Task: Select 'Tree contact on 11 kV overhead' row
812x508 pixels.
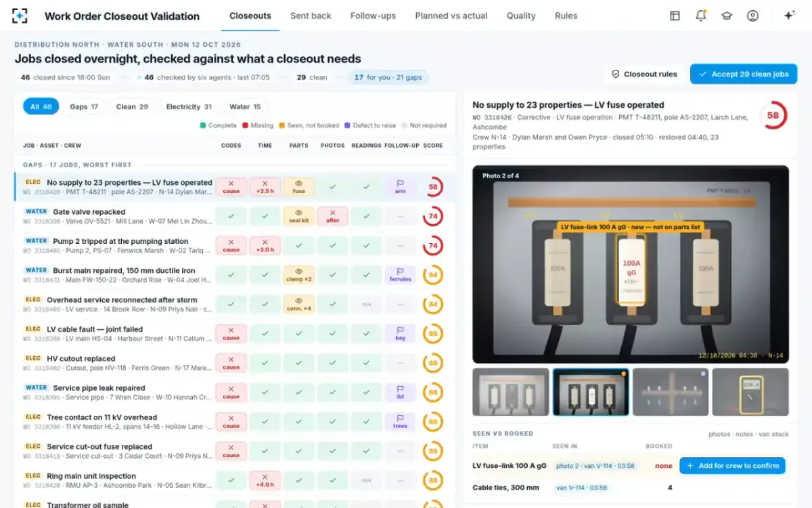Action: (234, 421)
